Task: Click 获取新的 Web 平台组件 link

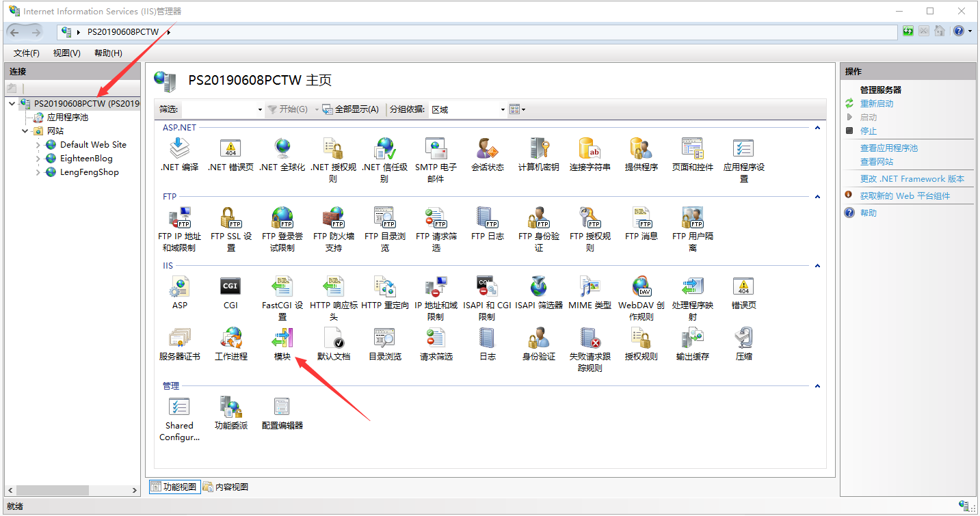Action: tap(905, 196)
